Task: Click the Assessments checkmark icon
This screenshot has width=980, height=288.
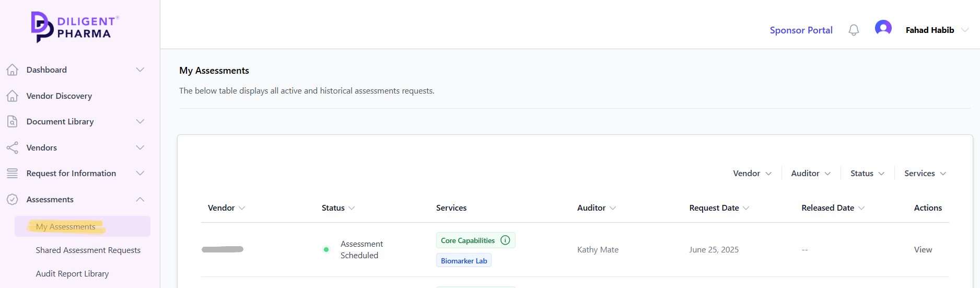Action: [x=13, y=199]
